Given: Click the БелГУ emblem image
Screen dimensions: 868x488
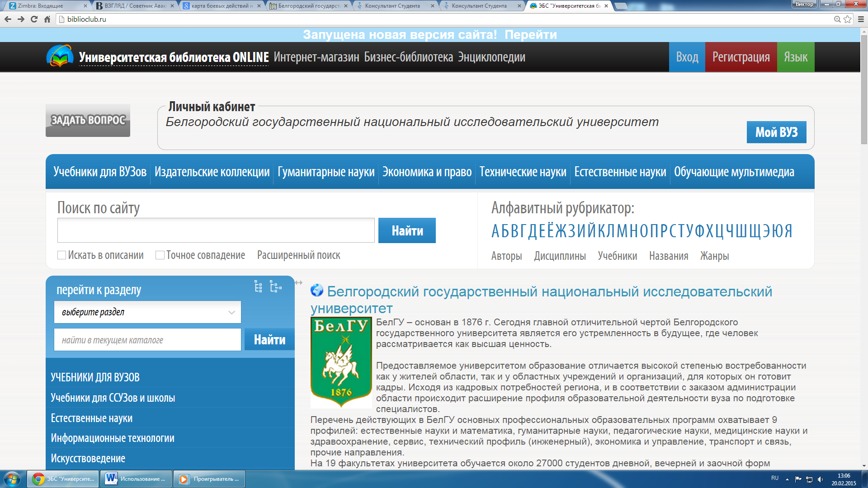Looking at the screenshot, I should pos(341,362).
